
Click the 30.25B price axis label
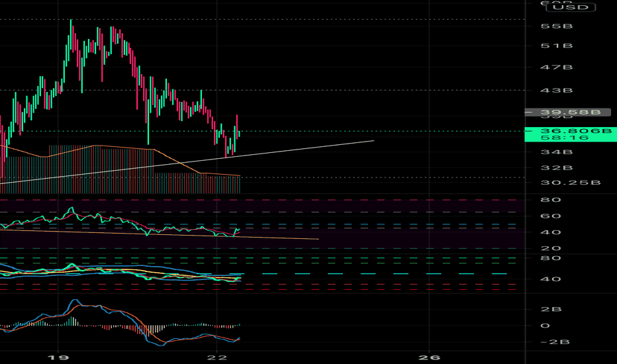point(571,183)
